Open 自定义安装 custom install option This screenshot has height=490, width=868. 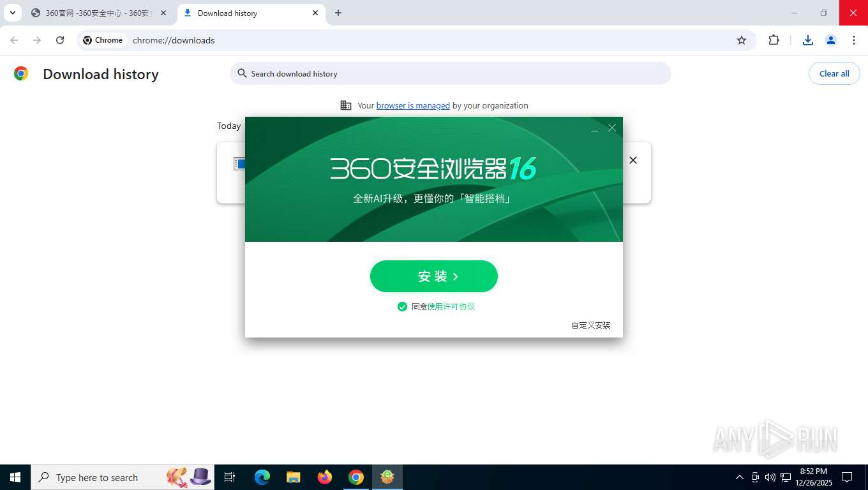coord(591,325)
